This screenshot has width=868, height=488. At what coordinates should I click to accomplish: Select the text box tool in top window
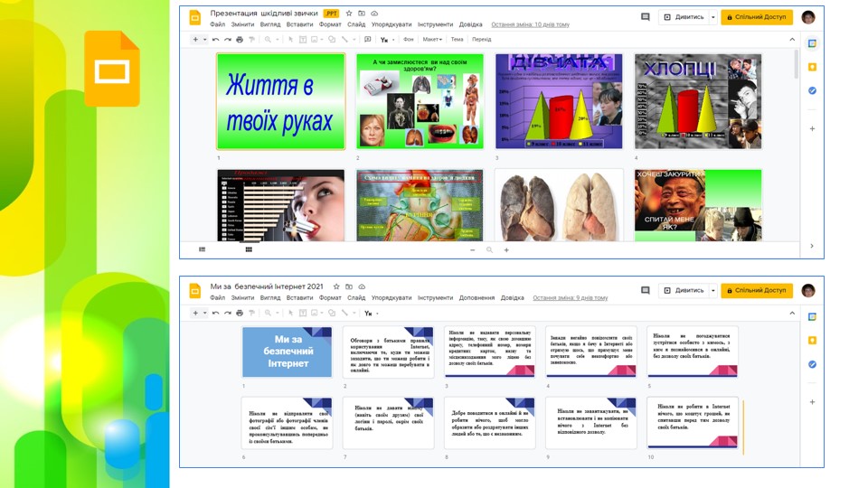[303, 39]
